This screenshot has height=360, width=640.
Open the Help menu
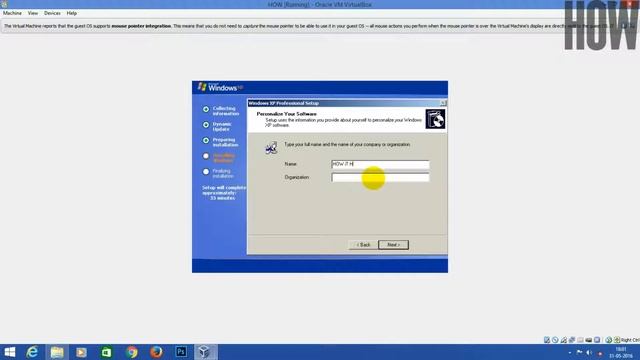(71, 13)
